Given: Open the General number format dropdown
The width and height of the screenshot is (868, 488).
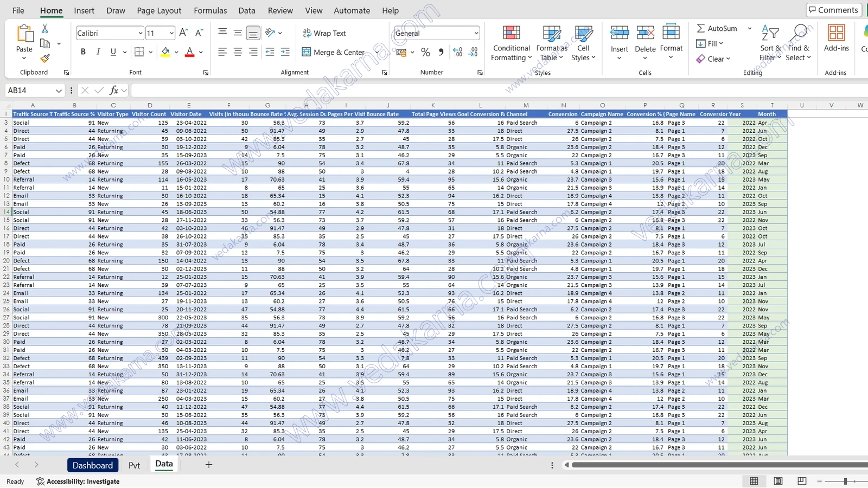Looking at the screenshot, I should 476,33.
